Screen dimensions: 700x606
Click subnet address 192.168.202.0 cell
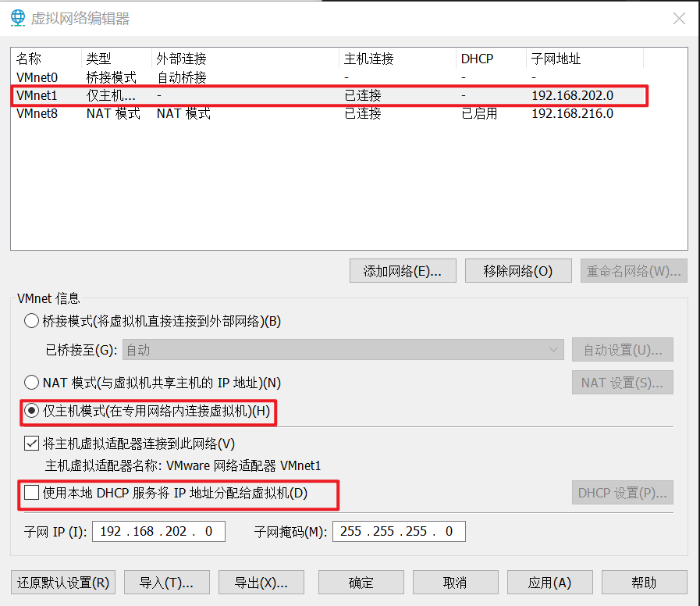572,95
